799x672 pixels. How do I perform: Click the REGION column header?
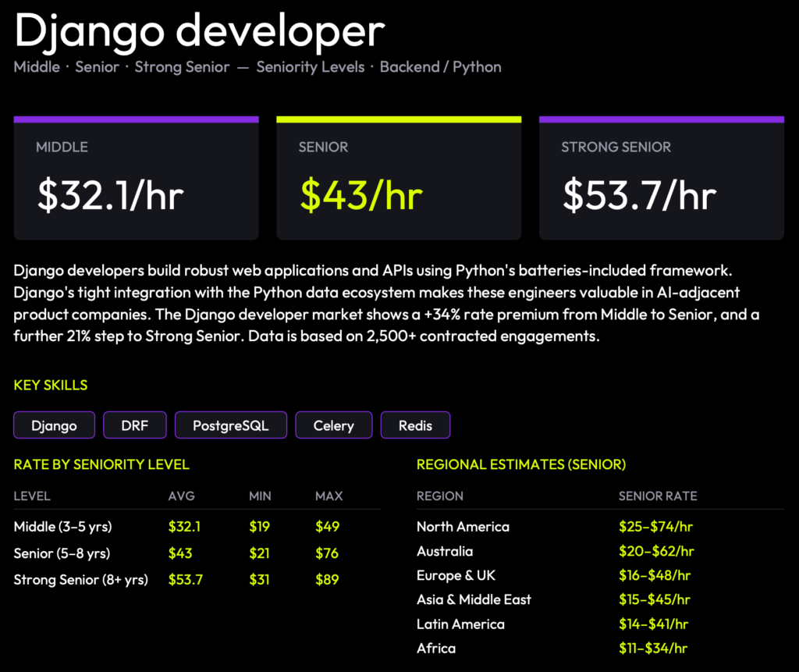(x=440, y=496)
